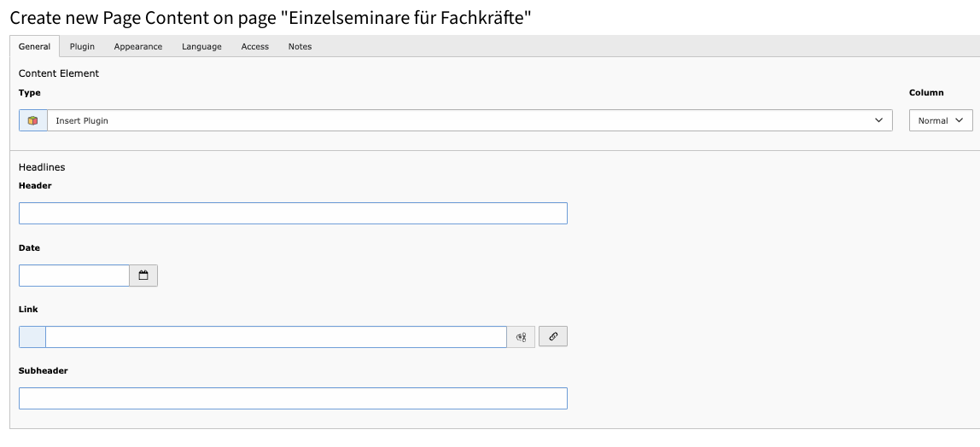Open the date picker calendar icon
This screenshot has height=447, width=980.
point(143,276)
